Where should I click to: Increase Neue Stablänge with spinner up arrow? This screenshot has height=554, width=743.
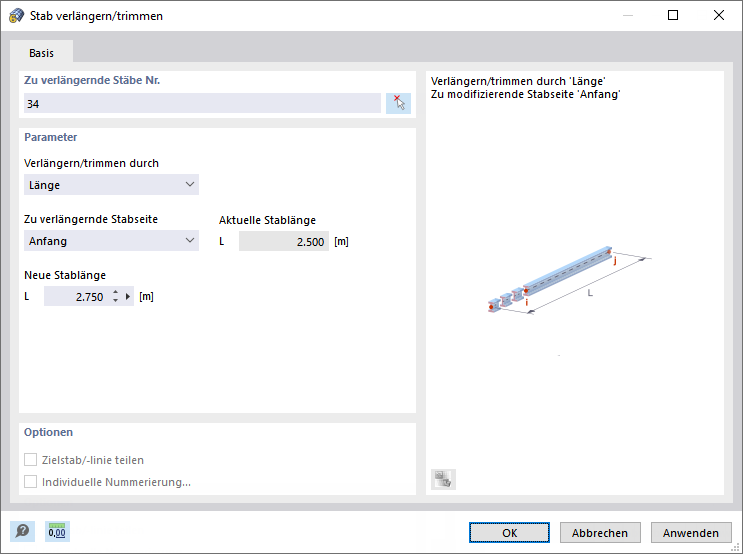pyautogui.click(x=116, y=292)
